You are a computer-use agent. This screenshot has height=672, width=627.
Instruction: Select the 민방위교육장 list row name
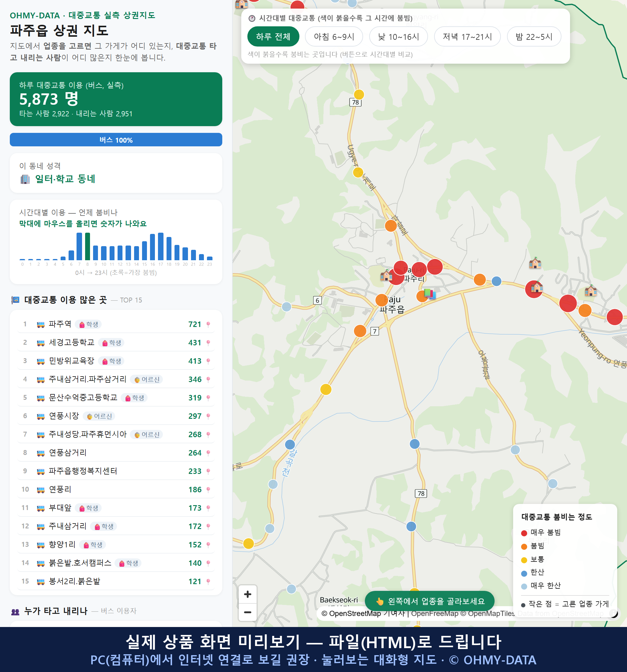point(72,361)
